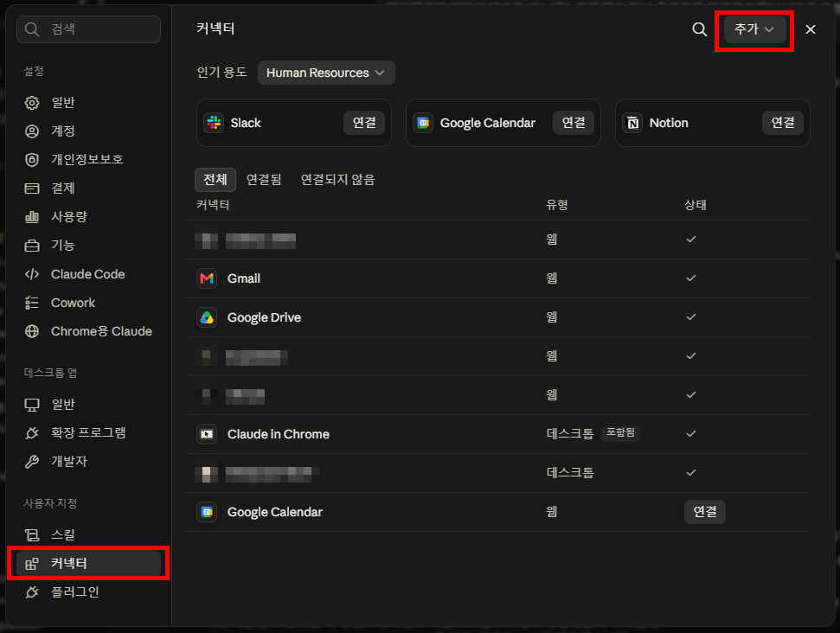
Task: Click the Google Calendar icon in top card
Action: (423, 123)
